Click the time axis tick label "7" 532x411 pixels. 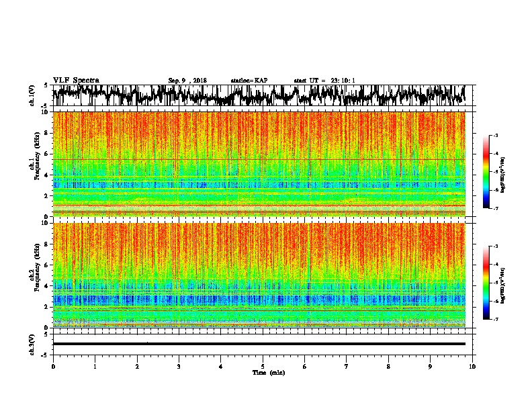click(x=347, y=367)
